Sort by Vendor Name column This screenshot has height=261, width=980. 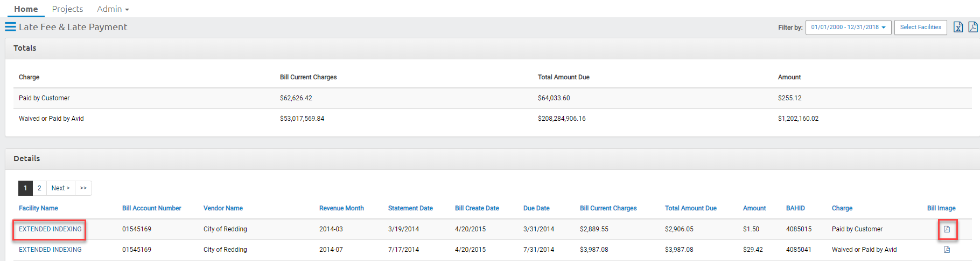(x=223, y=208)
